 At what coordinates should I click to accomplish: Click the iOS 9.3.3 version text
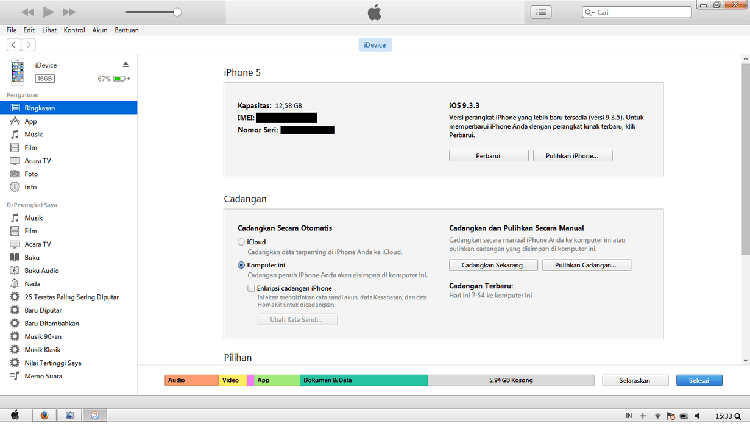pyautogui.click(x=464, y=105)
